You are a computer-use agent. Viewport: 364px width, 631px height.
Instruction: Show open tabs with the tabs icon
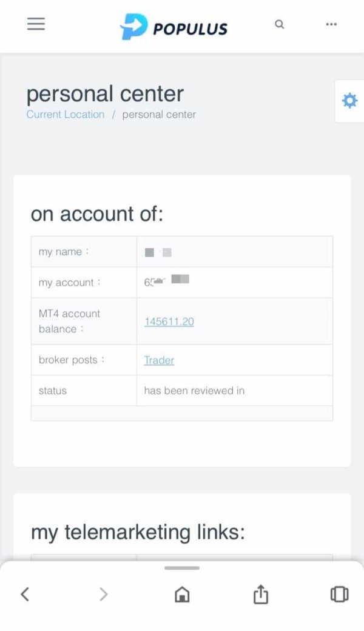click(339, 594)
